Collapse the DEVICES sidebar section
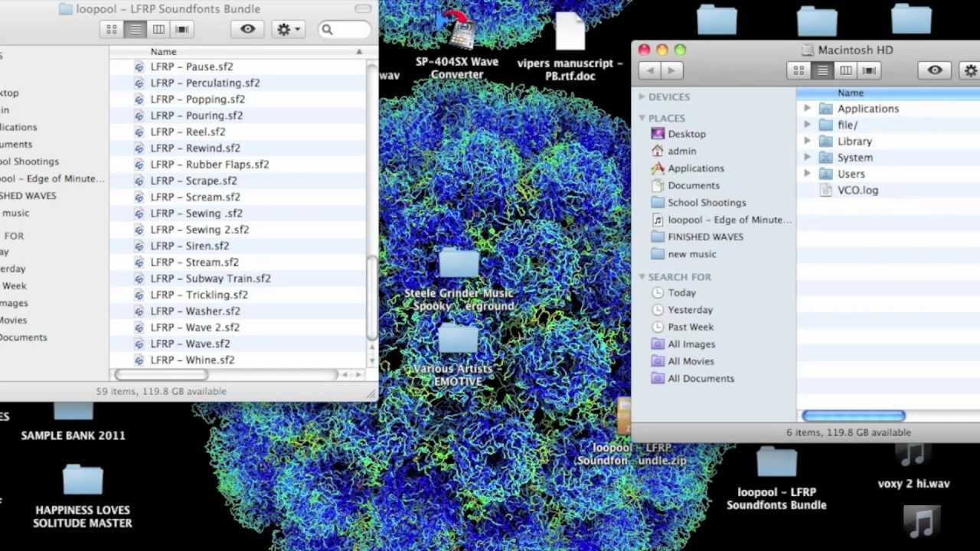The width and height of the screenshot is (980, 551). coord(642,96)
